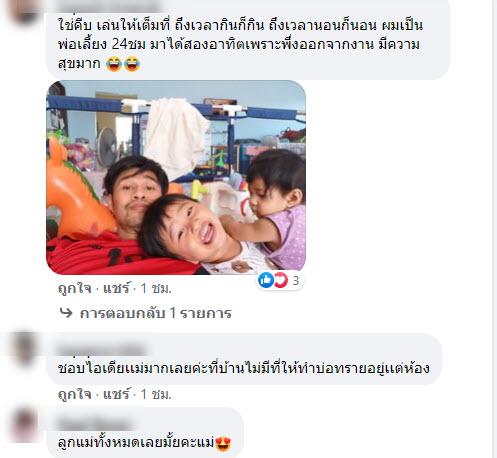Click แชร์ under the sandbox idea comment
This screenshot has height=458, width=497.
(x=116, y=394)
